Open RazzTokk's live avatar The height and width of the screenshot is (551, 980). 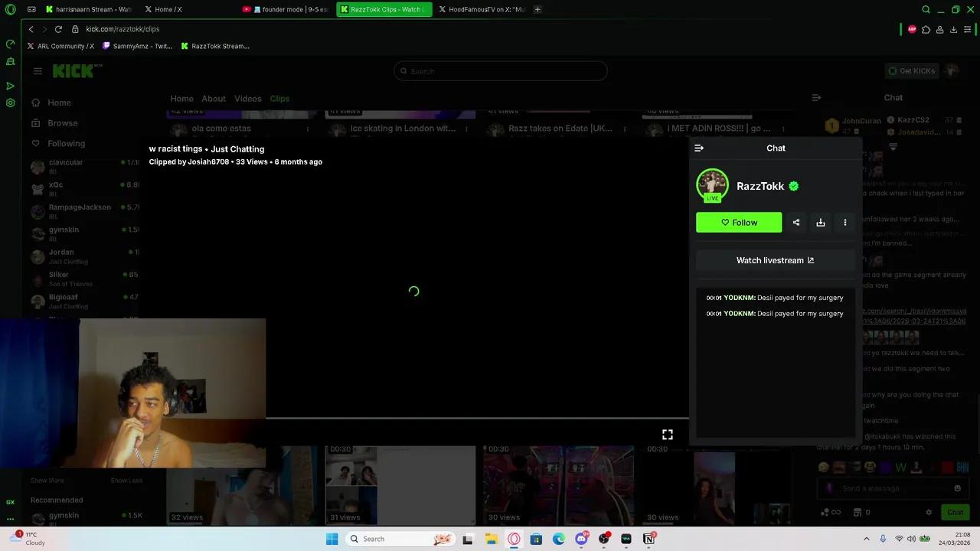coord(712,185)
